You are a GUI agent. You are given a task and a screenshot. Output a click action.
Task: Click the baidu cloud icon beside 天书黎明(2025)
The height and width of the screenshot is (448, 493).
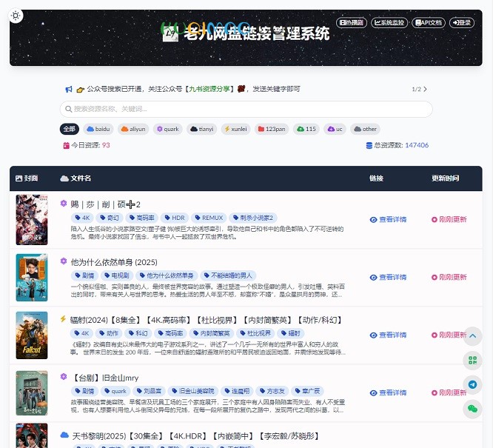pyautogui.click(x=64, y=435)
